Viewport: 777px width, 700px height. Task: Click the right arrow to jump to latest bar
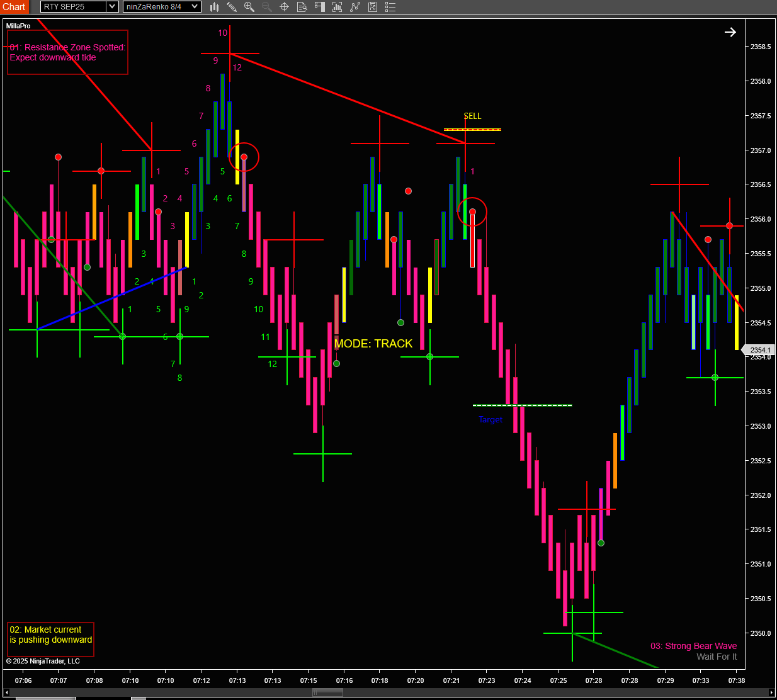point(730,31)
